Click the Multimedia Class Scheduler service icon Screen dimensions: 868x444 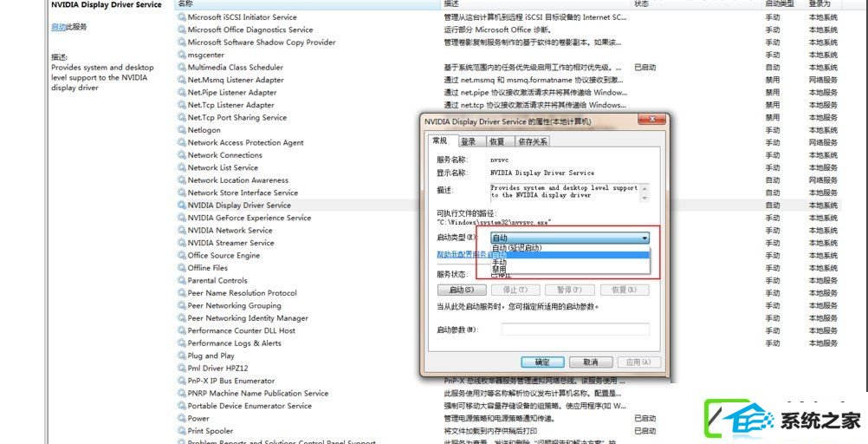pyautogui.click(x=182, y=68)
